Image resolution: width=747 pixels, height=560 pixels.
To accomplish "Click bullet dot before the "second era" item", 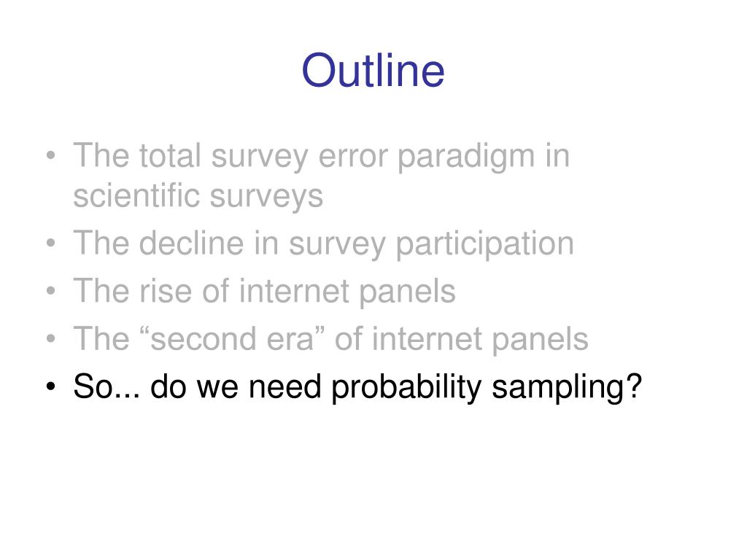I will click(x=51, y=338).
